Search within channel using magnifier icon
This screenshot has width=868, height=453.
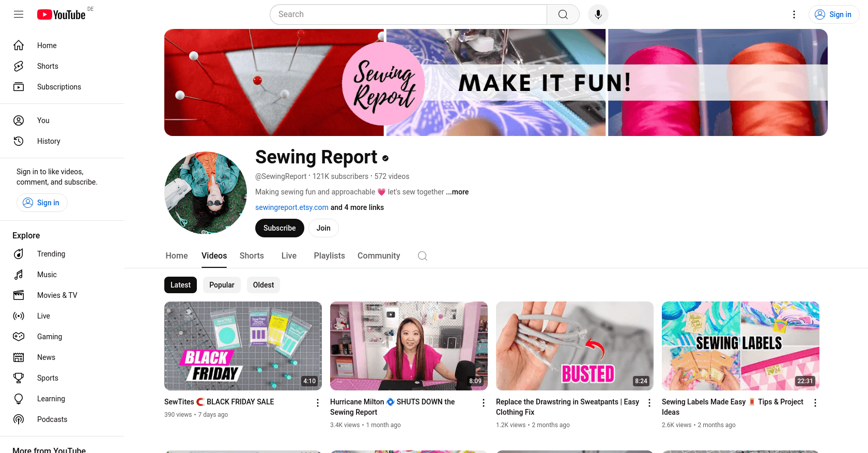[422, 256]
